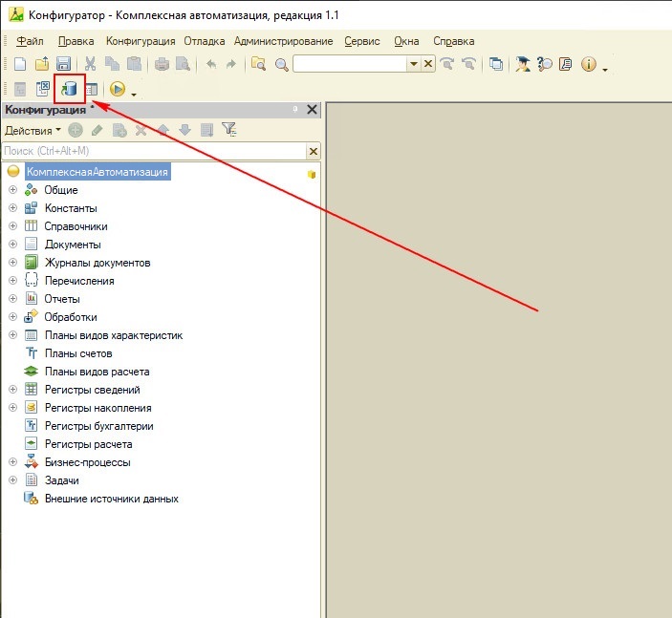Image resolution: width=672 pixels, height=618 pixels.
Task: Click the Cut scissors icon
Action: (x=90, y=64)
